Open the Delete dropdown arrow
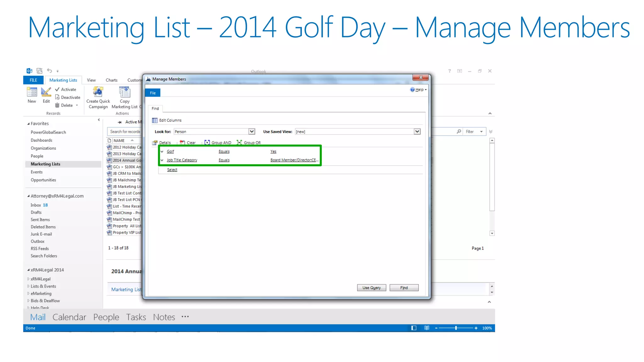The height and width of the screenshot is (362, 644). point(77,105)
